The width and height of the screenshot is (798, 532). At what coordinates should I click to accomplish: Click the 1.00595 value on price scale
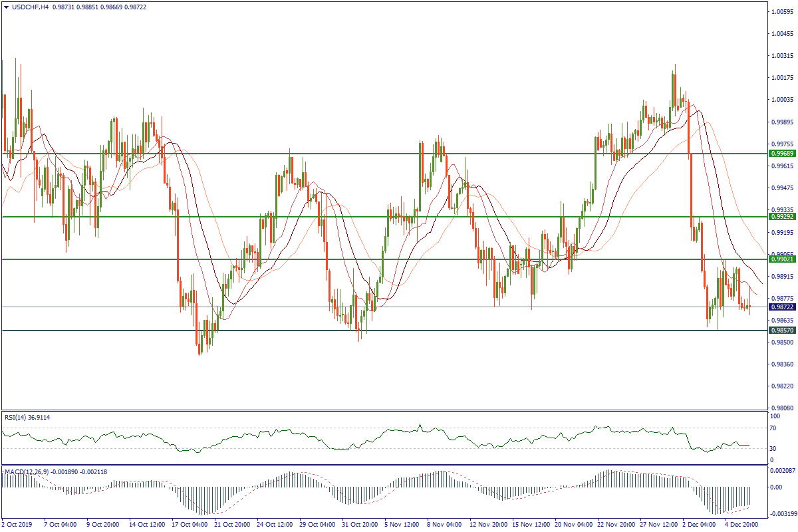click(781, 12)
